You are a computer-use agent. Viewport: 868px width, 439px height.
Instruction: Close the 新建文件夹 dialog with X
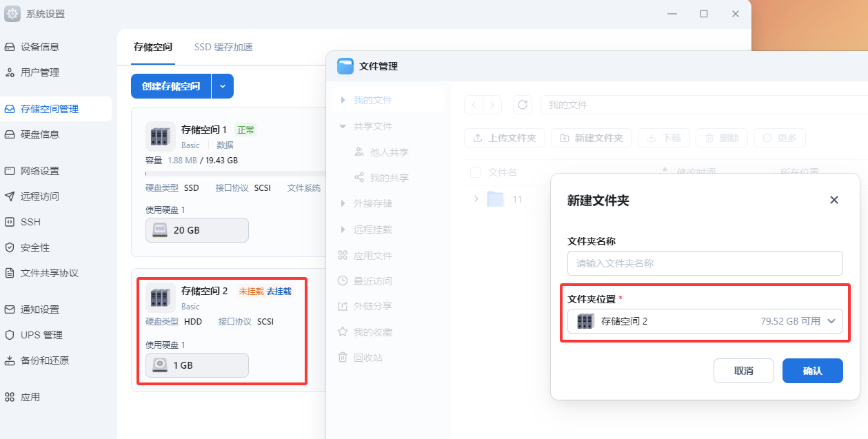pyautogui.click(x=834, y=200)
